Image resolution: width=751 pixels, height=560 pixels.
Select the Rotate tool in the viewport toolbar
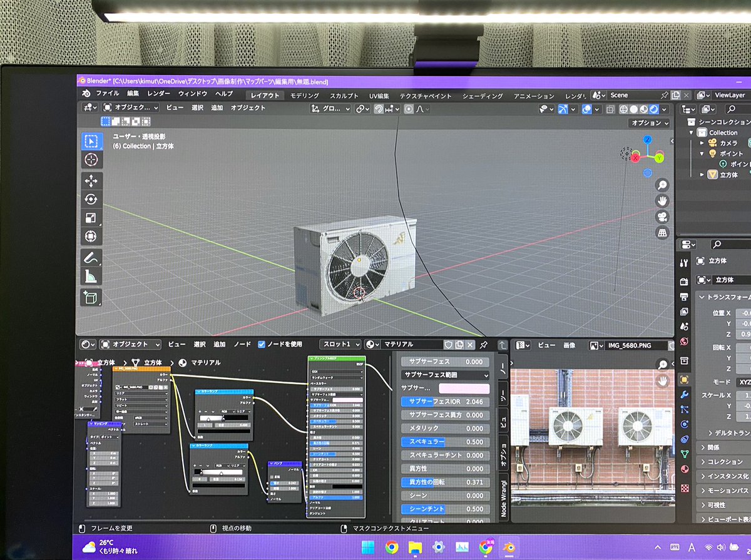tap(91, 200)
